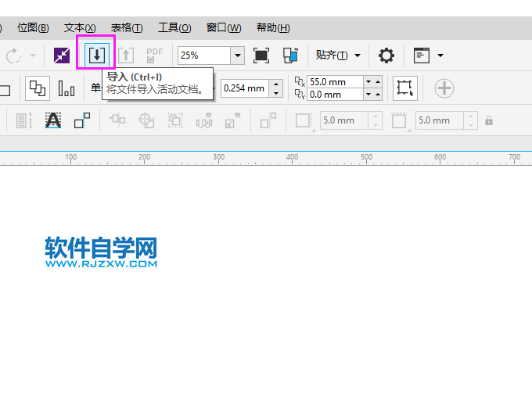Click the first greyed frame shape icon

304,120
